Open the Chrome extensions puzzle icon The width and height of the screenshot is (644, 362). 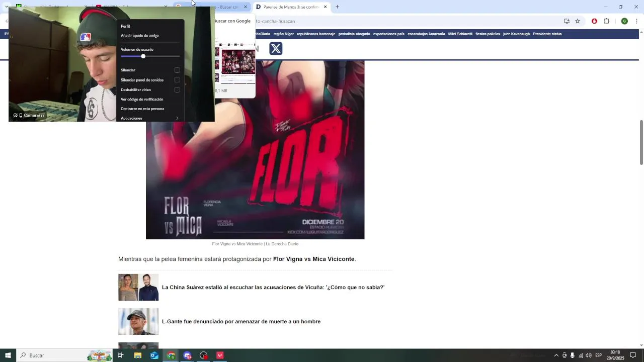pyautogui.click(x=606, y=21)
